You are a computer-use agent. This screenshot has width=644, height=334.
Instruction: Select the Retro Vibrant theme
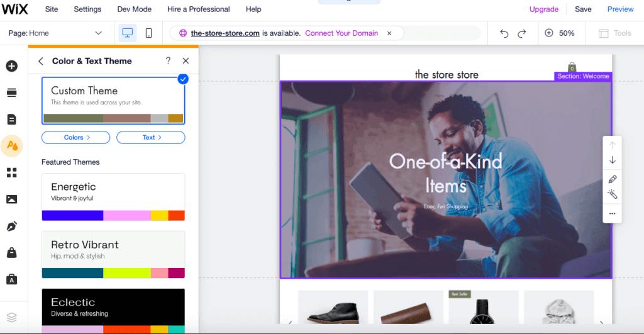tap(113, 255)
